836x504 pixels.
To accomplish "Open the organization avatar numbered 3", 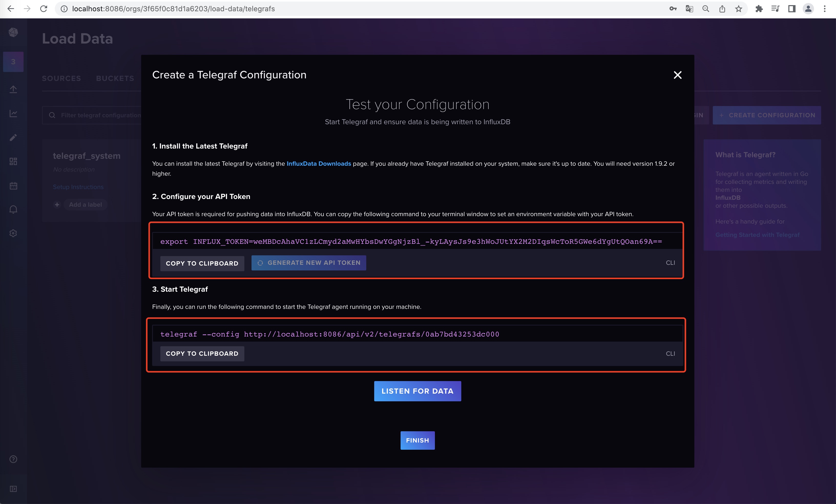I will pos(13,62).
